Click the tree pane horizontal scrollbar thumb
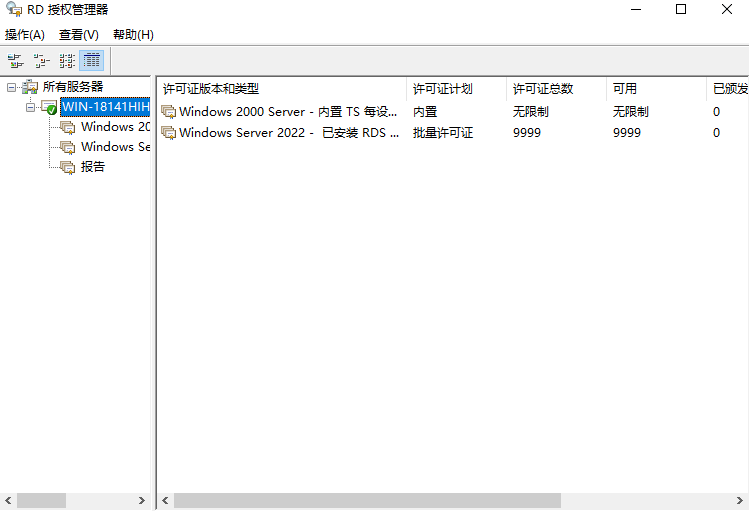The height and width of the screenshot is (511, 749). click(x=42, y=500)
